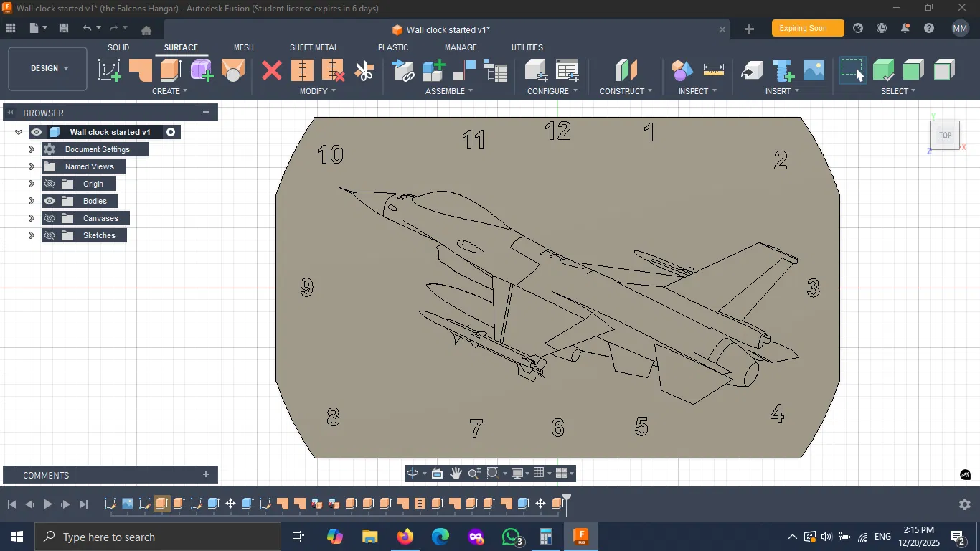980x551 pixels.
Task: Open the notifications bell
Action: click(x=905, y=28)
